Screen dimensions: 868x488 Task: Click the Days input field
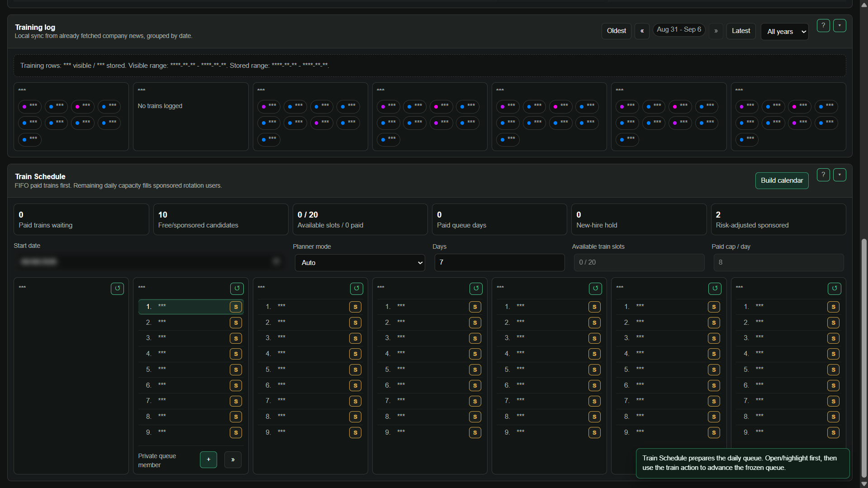click(500, 263)
